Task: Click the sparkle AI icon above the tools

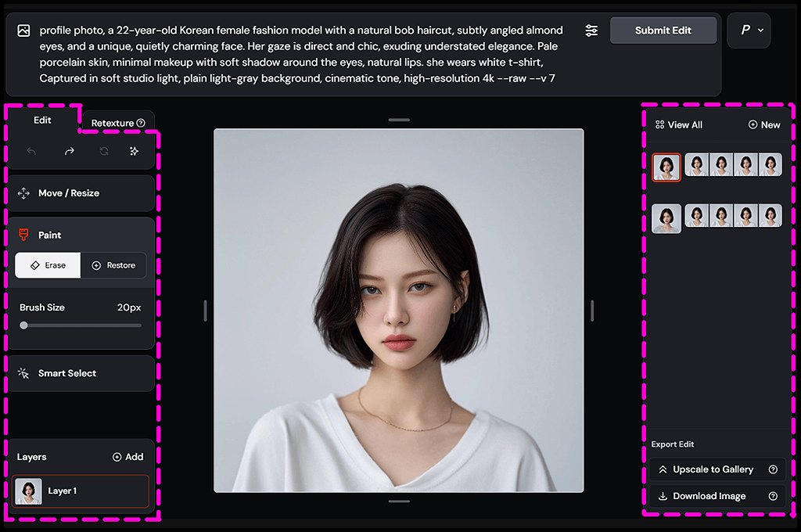Action: click(133, 151)
